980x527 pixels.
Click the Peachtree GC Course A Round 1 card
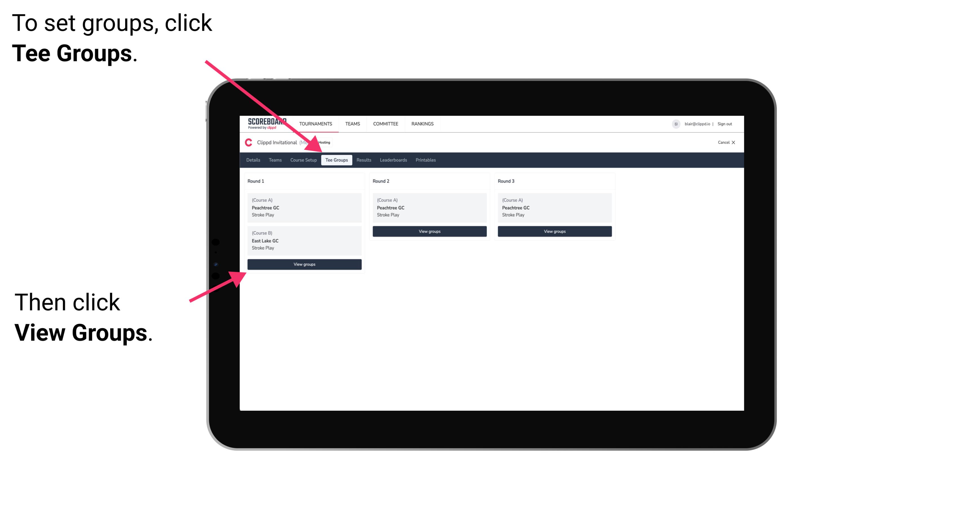304,207
